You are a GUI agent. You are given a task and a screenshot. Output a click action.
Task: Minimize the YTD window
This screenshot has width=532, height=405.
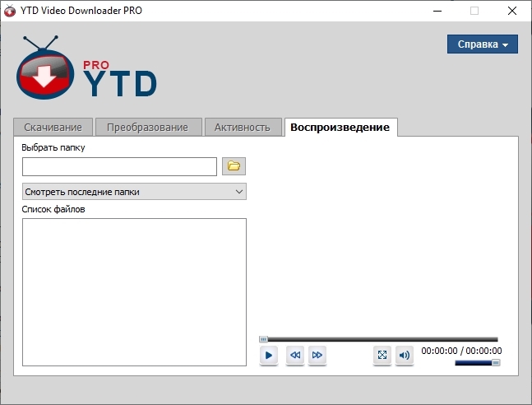tap(436, 11)
